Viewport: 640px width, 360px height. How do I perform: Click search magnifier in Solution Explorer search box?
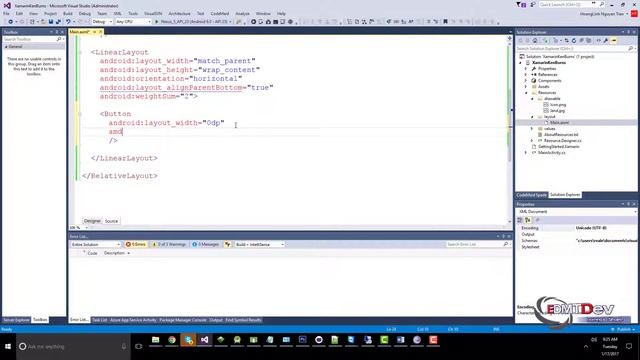[x=631, y=49]
